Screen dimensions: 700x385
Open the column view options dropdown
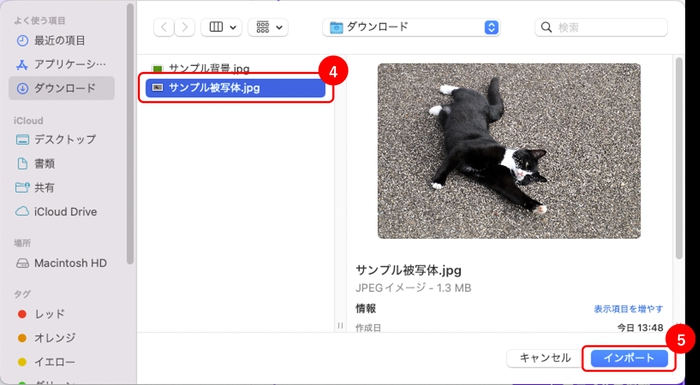pyautogui.click(x=221, y=27)
